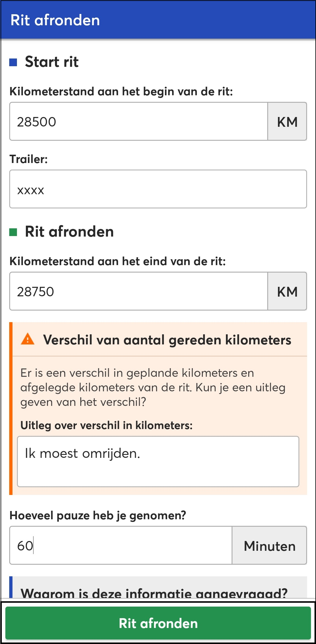Click Verschil van aantal gereden kilometers heading
Image resolution: width=316 pixels, height=644 pixels.
click(167, 340)
